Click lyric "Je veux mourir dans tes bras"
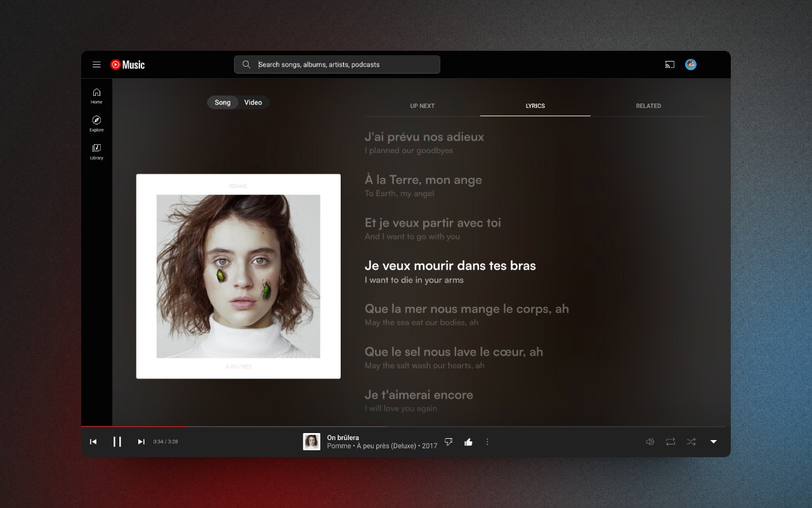812x508 pixels. [450, 265]
